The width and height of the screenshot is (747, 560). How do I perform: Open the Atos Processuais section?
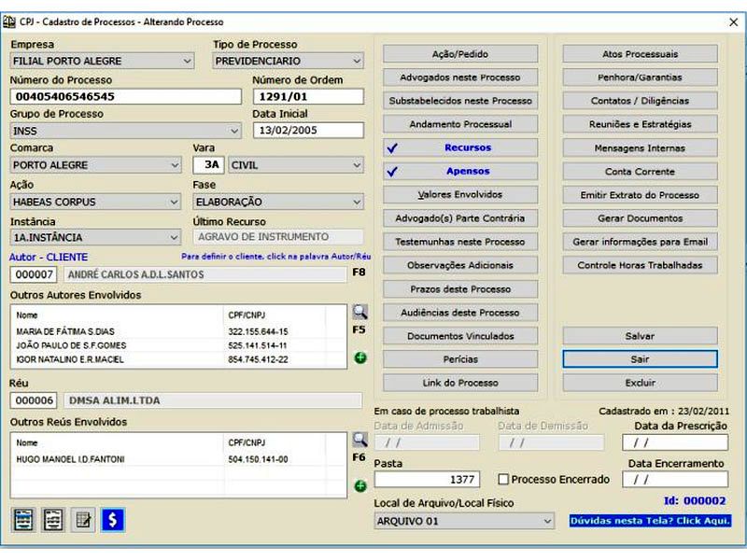(640, 54)
